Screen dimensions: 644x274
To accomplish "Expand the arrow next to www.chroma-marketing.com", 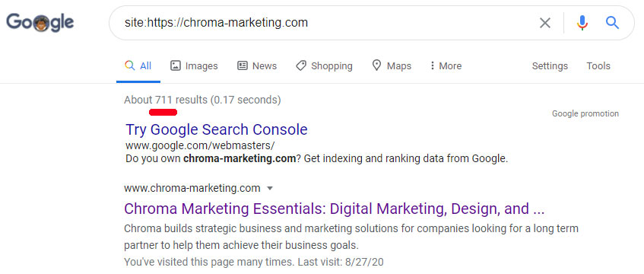I will 270,189.
